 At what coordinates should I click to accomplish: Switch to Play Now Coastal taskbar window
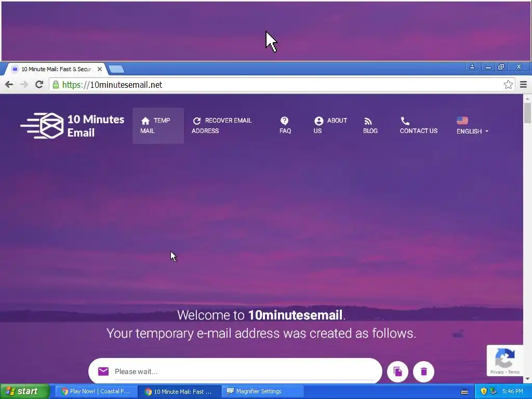pos(96,391)
